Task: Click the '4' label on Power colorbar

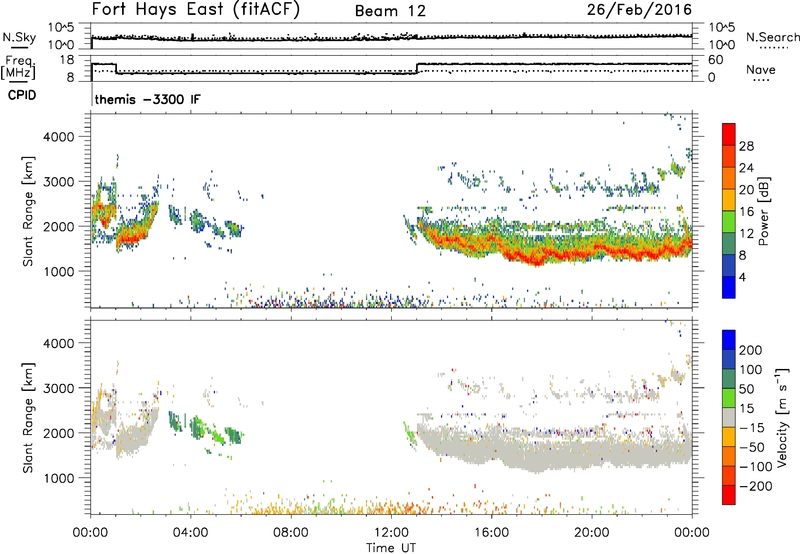Action: [742, 277]
